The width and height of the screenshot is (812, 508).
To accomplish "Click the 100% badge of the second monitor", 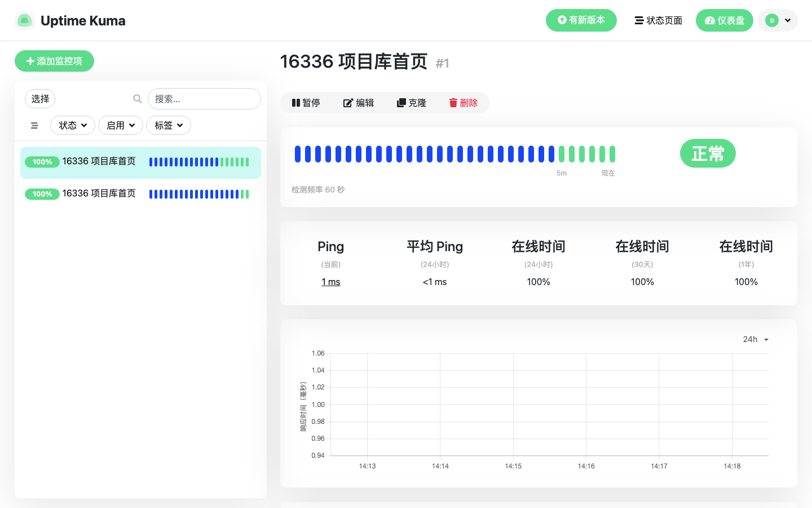I will [x=42, y=194].
